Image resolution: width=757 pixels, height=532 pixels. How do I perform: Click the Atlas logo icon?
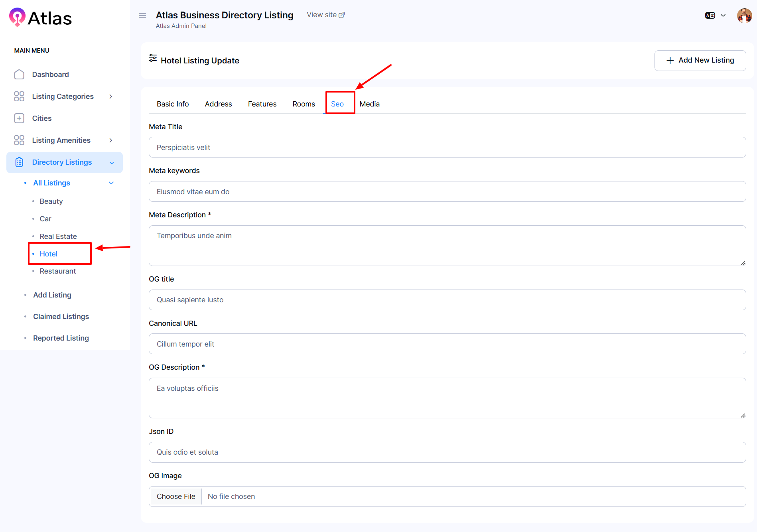coord(17,17)
